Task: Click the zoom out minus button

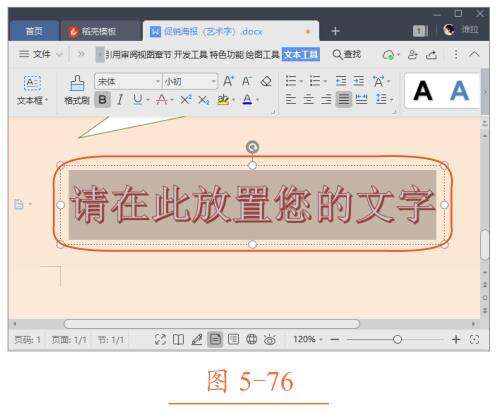Action: [x=335, y=340]
